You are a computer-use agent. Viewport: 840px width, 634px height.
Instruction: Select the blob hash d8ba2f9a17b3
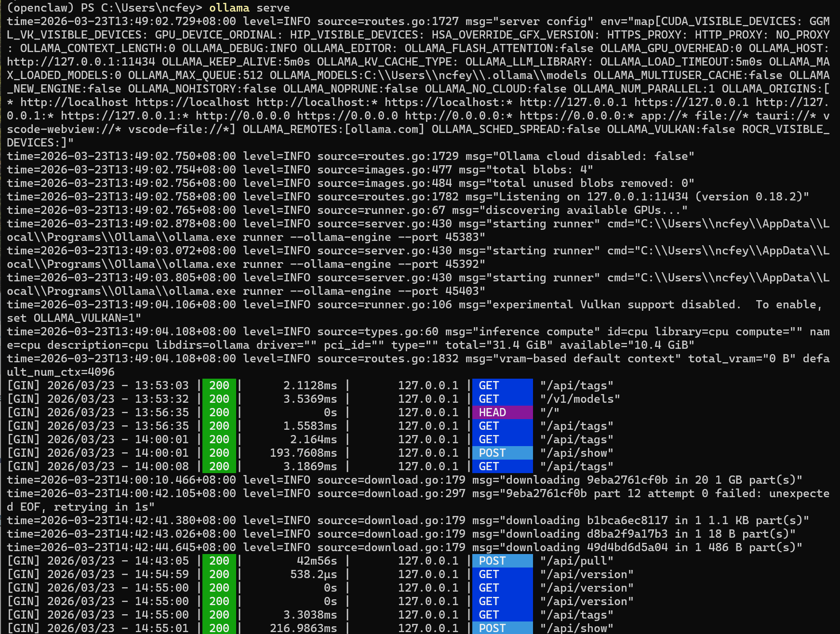coord(627,534)
